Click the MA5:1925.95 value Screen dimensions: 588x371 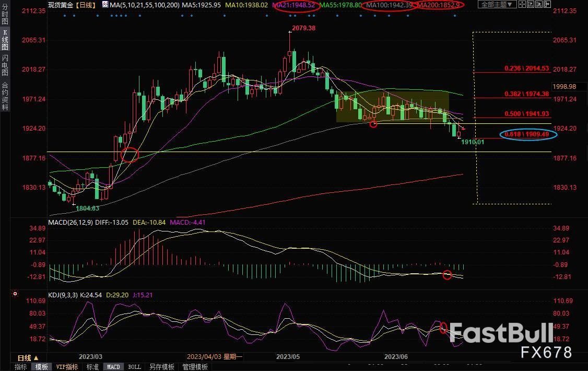202,5
